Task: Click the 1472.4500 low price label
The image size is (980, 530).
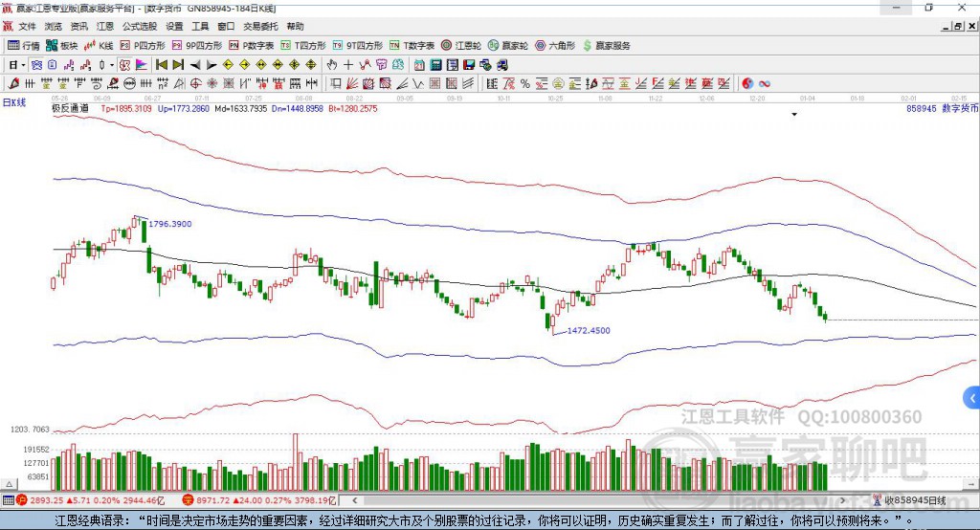Action: click(589, 331)
